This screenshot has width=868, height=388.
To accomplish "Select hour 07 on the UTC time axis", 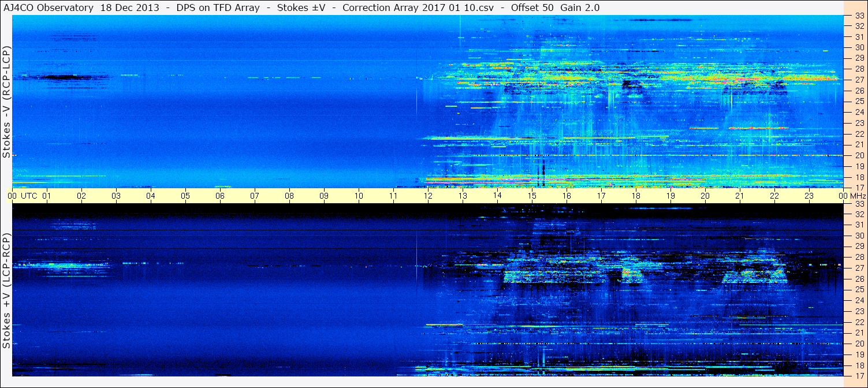I will (255, 196).
